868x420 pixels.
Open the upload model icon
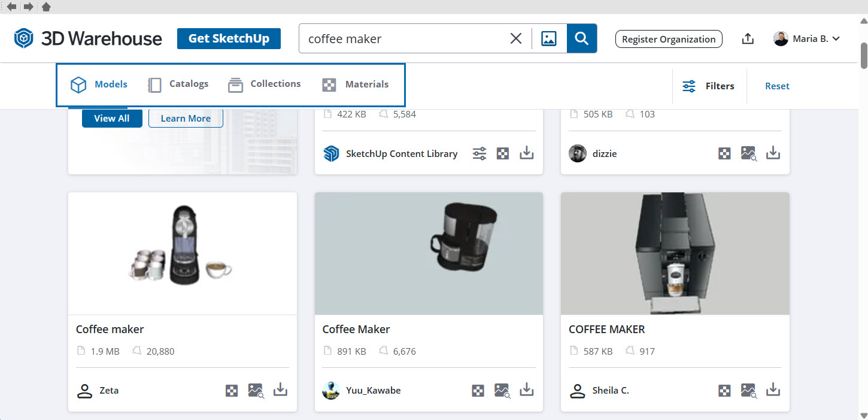748,39
